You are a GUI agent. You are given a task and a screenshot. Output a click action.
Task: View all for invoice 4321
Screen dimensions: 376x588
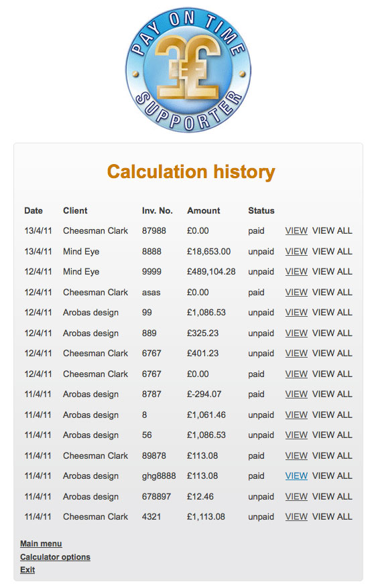pyautogui.click(x=332, y=517)
